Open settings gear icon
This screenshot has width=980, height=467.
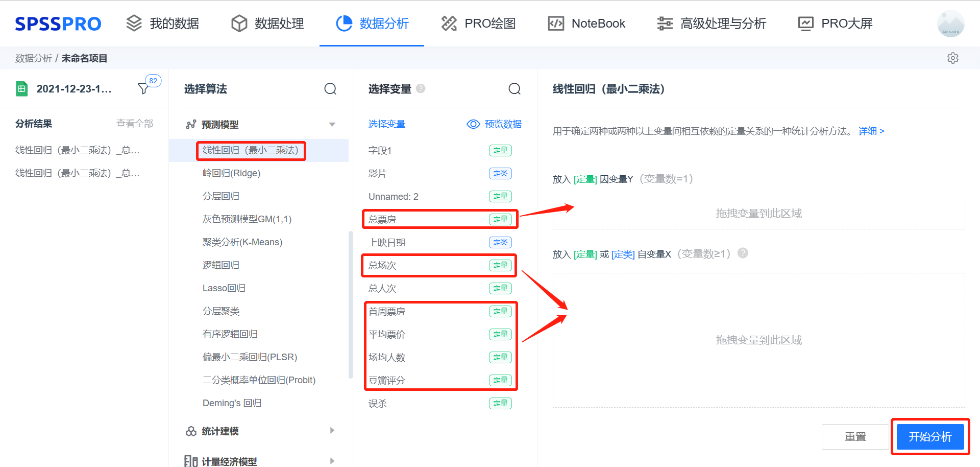coord(952,58)
